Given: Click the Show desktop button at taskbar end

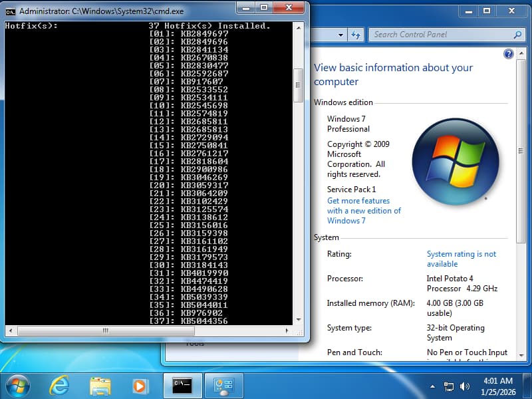Looking at the screenshot, I should coord(528,386).
